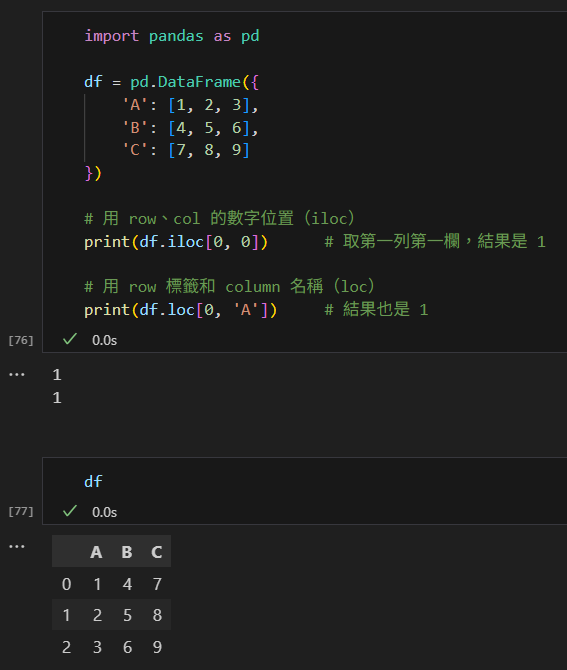Place cursor on 'df = pd.DataFrame({' line
The height and width of the screenshot is (670, 567).
[x=171, y=82]
